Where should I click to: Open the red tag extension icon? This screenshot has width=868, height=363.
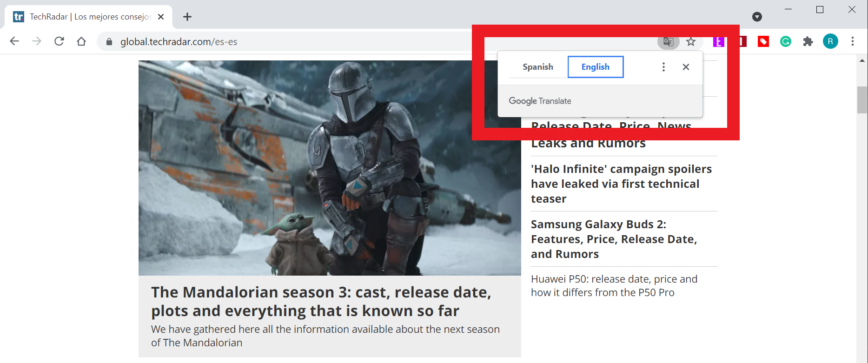pos(763,42)
